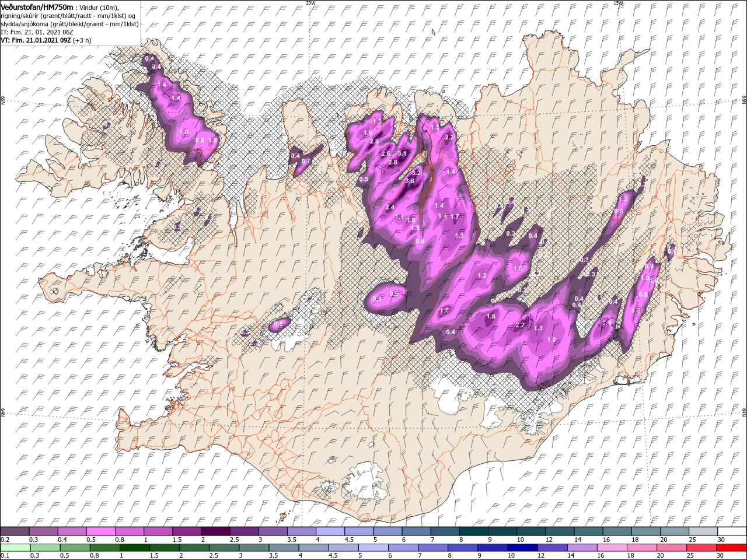Select the pale green rain swatch at 0.1

15,548
